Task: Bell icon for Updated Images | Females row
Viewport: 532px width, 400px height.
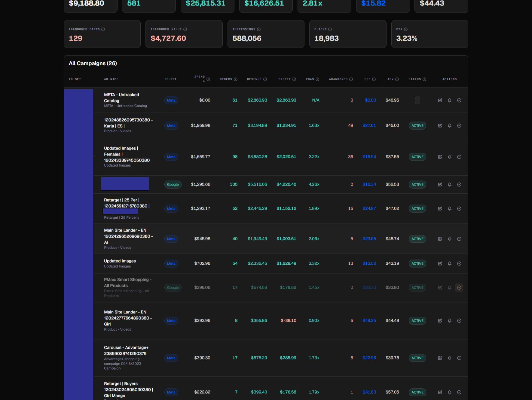Action: coord(450,157)
